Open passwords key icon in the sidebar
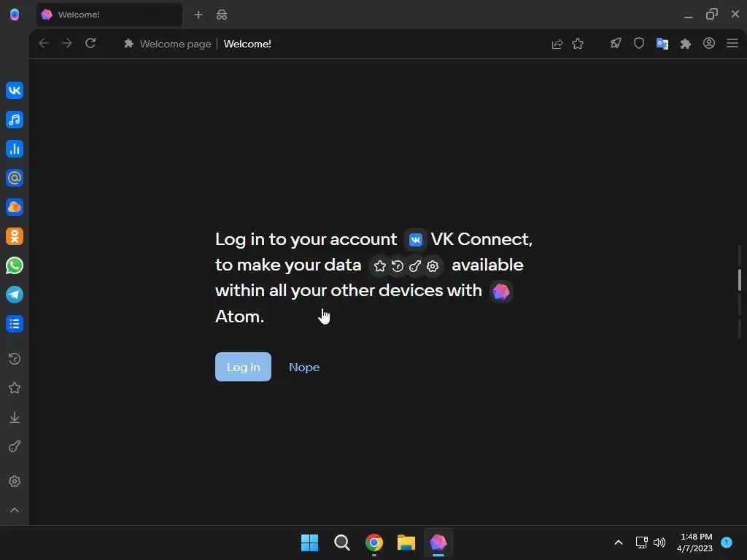The width and height of the screenshot is (747, 560). tap(15, 446)
